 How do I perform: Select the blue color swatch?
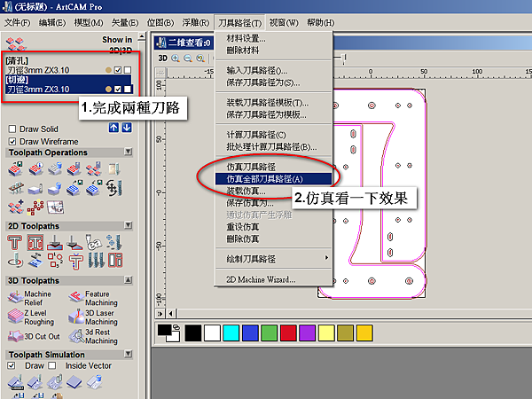250,332
